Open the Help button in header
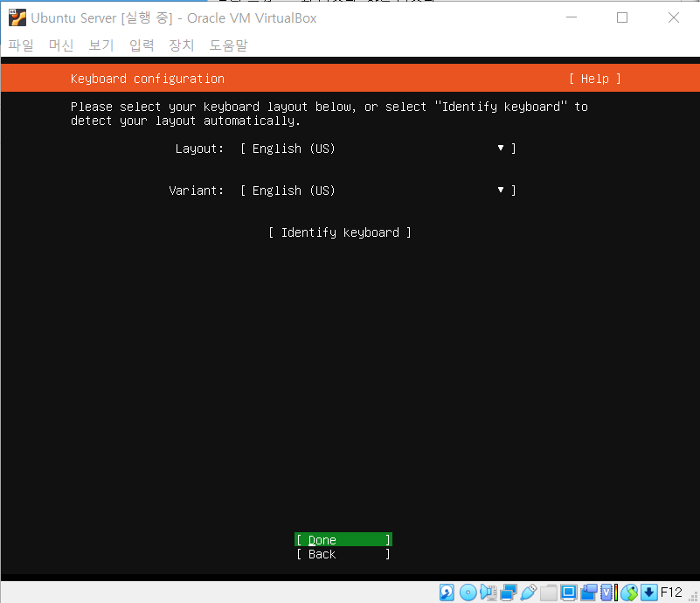700x603 pixels. click(x=594, y=79)
